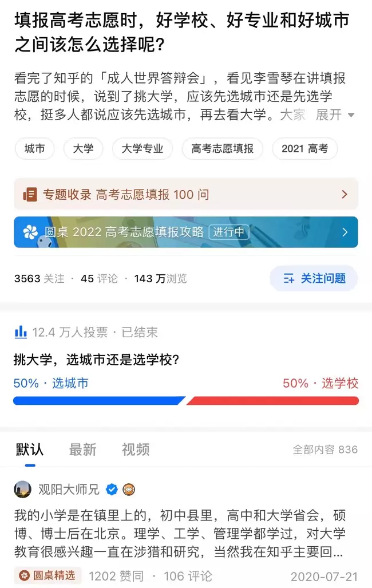Switch to the 视频 tab
The height and width of the screenshot is (588, 372).
tap(136, 449)
